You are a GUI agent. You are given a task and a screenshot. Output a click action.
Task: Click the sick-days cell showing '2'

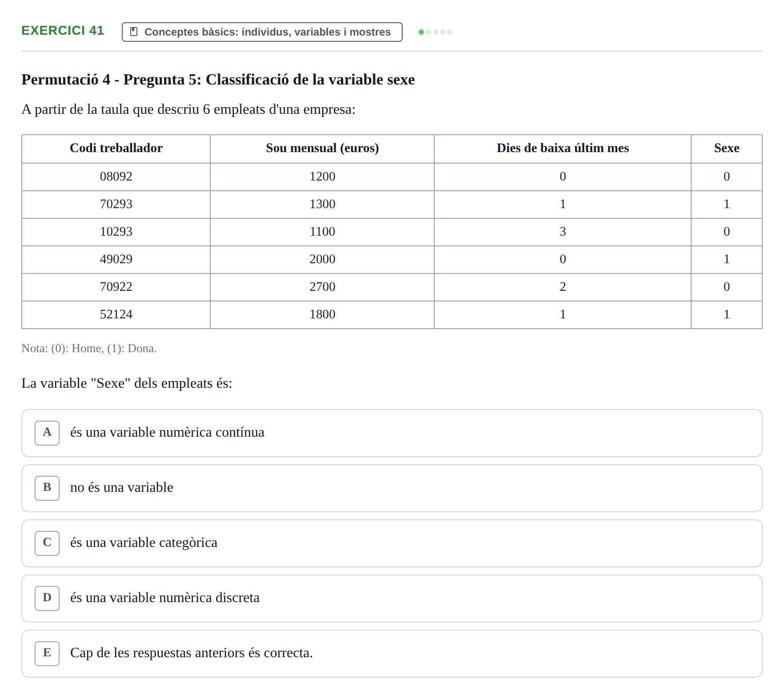563,287
